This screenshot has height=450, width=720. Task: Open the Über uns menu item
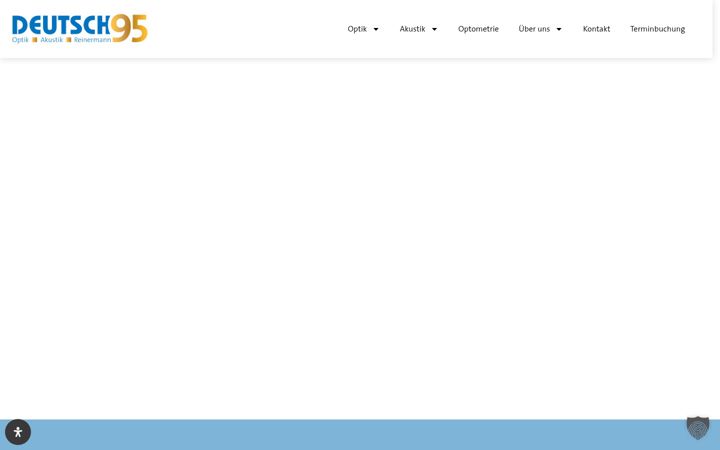[x=534, y=29]
